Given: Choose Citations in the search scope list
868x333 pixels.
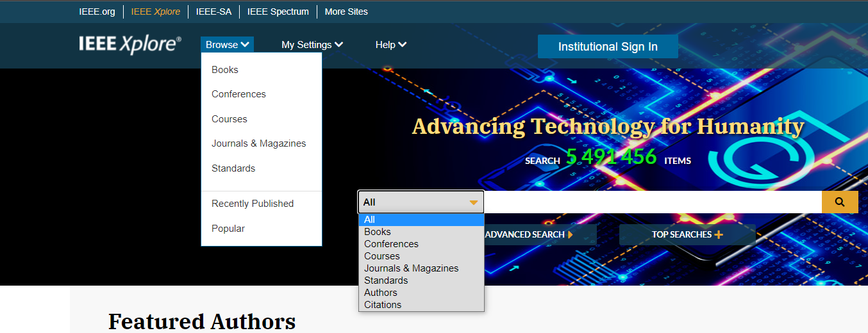Looking at the screenshot, I should [421, 305].
